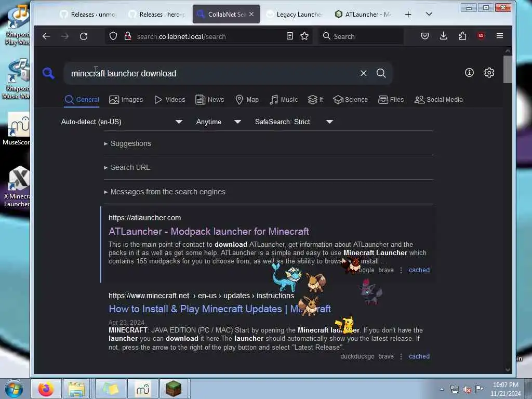Click the taskbar clock showing 10:07 PM
The height and width of the screenshot is (399, 532).
pos(506,389)
